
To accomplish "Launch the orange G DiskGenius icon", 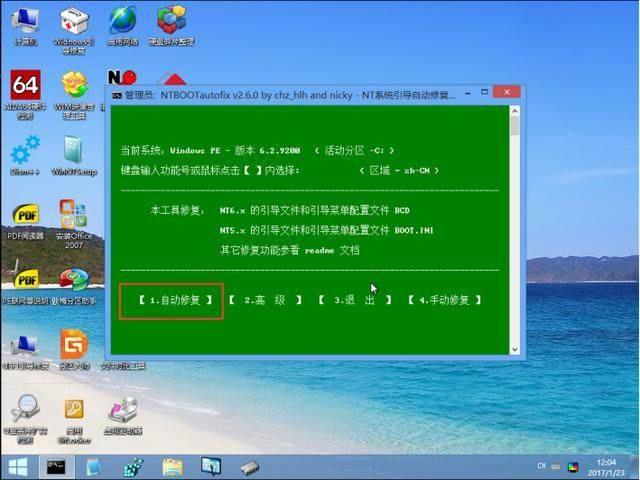I will [x=74, y=350].
